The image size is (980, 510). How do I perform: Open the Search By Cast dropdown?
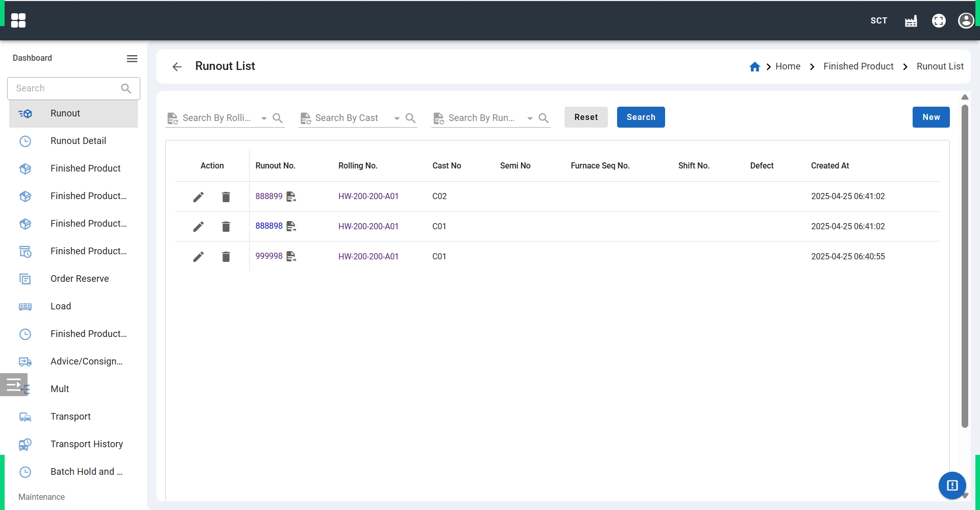(x=397, y=118)
